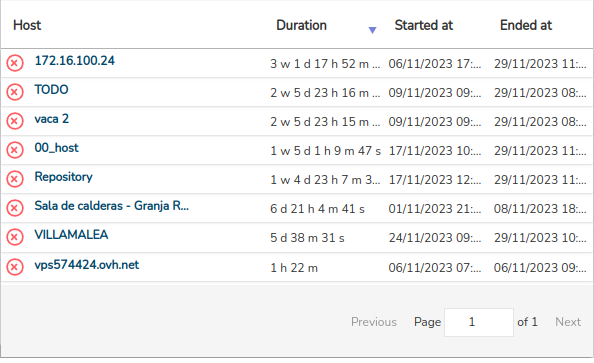Screen dimensions: 594x363
Task: Toggle sort order with Duration arrow
Action: [x=372, y=30]
